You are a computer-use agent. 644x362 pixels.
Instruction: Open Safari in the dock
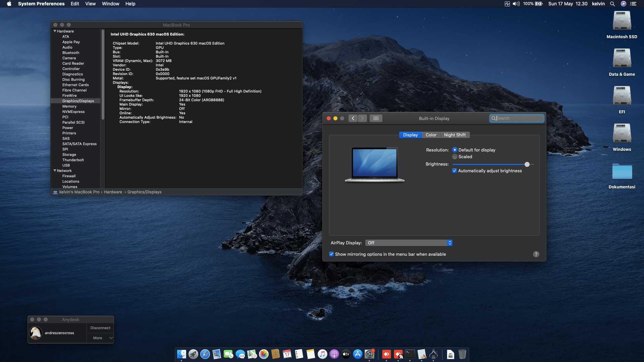(x=205, y=354)
